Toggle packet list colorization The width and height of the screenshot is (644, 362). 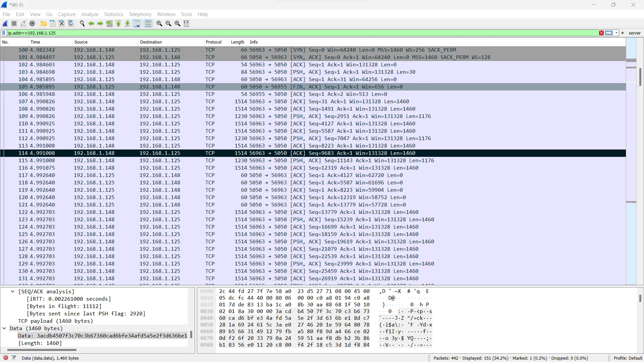[148, 23]
